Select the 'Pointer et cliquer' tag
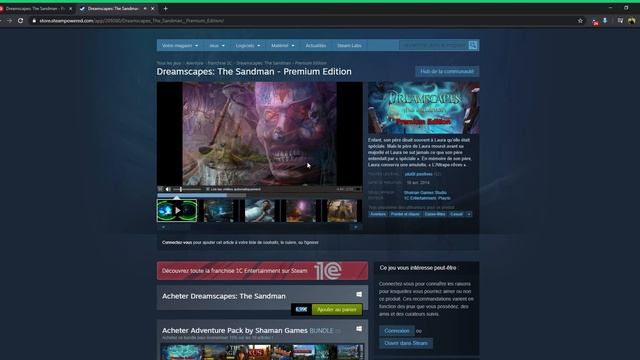Viewport: 640px width, 360px height. point(405,214)
